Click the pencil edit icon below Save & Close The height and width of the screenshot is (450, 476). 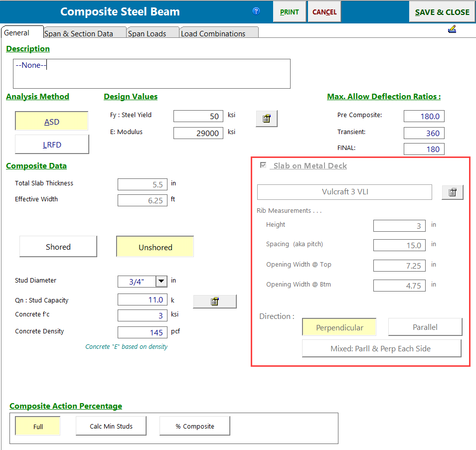click(452, 30)
